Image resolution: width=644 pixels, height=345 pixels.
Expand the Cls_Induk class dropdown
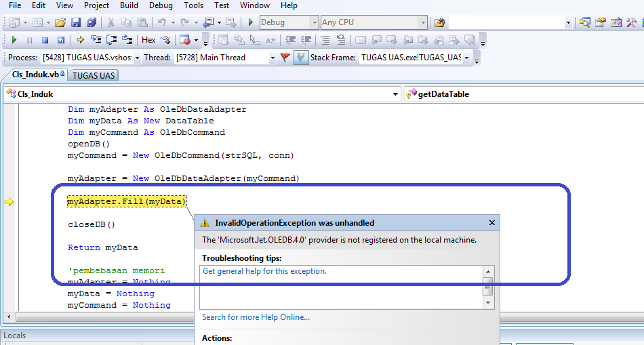395,94
